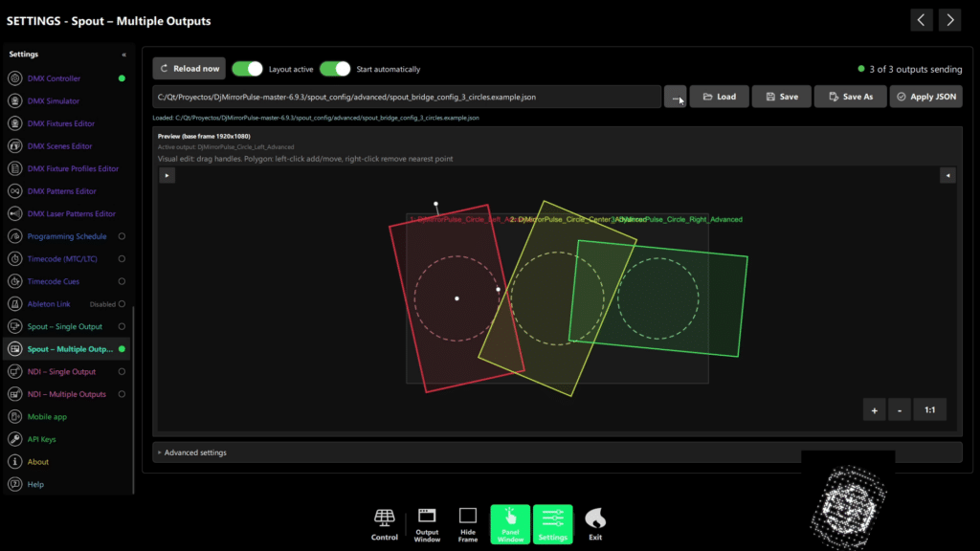Click the DMX Simulator sidebar icon
The height and width of the screenshot is (551, 980).
(15, 100)
